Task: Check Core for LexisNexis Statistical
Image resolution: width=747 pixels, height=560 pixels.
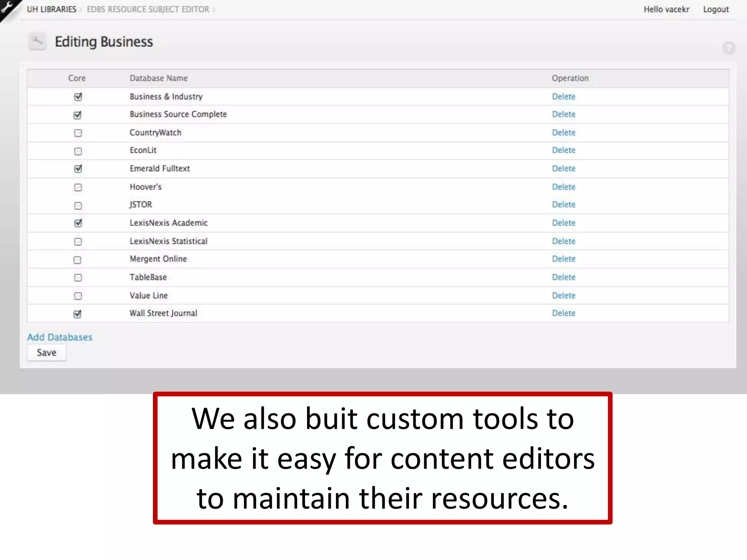Action: click(x=78, y=242)
